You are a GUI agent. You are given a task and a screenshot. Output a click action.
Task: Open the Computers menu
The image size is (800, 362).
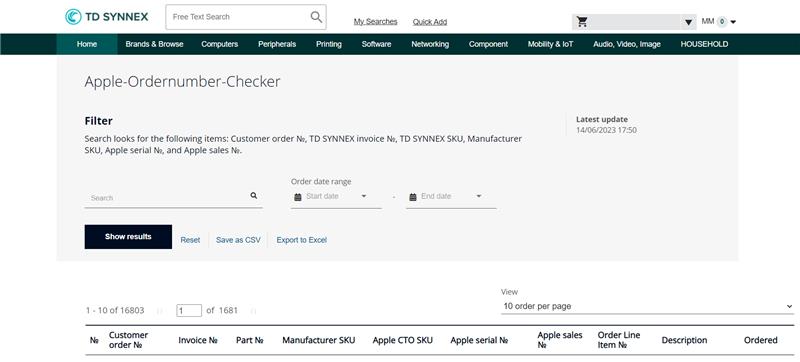(x=219, y=44)
